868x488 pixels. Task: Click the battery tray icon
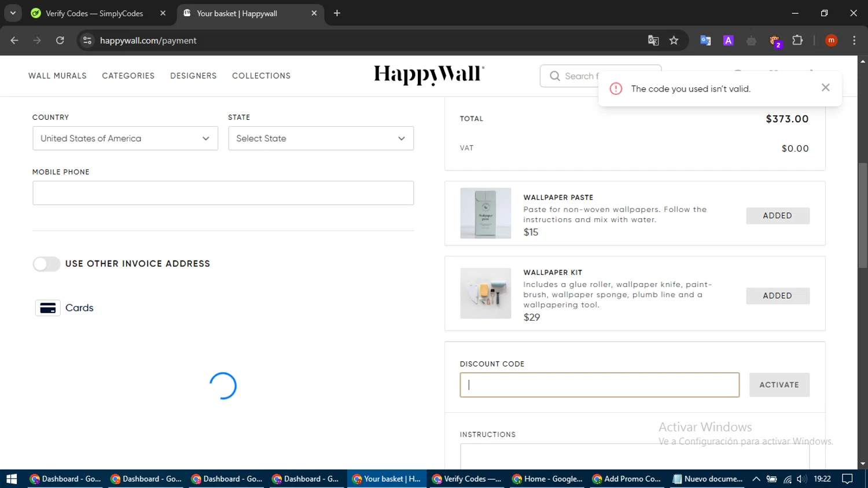coord(771,479)
